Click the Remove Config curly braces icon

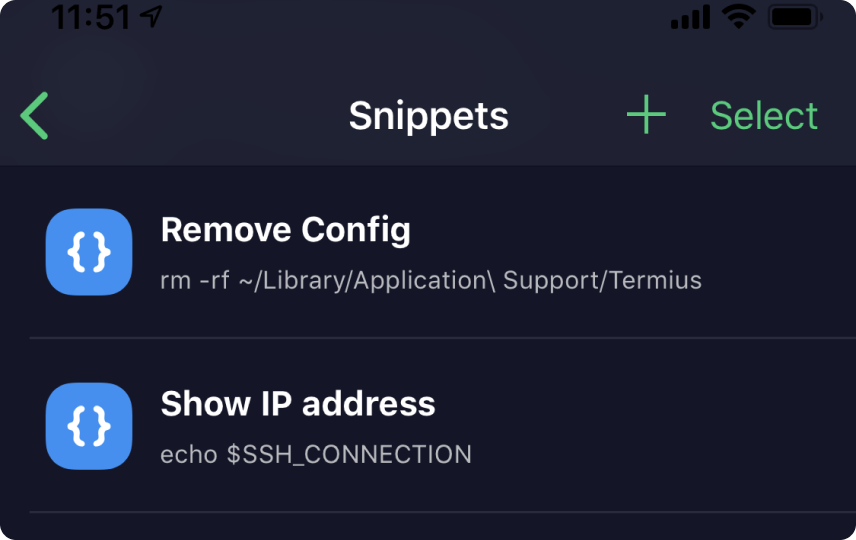[x=89, y=252]
